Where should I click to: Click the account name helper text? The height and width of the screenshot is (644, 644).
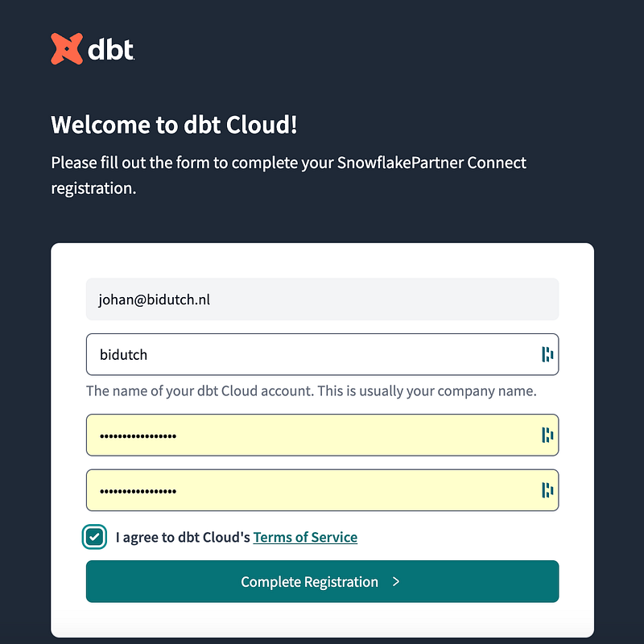[x=312, y=391]
